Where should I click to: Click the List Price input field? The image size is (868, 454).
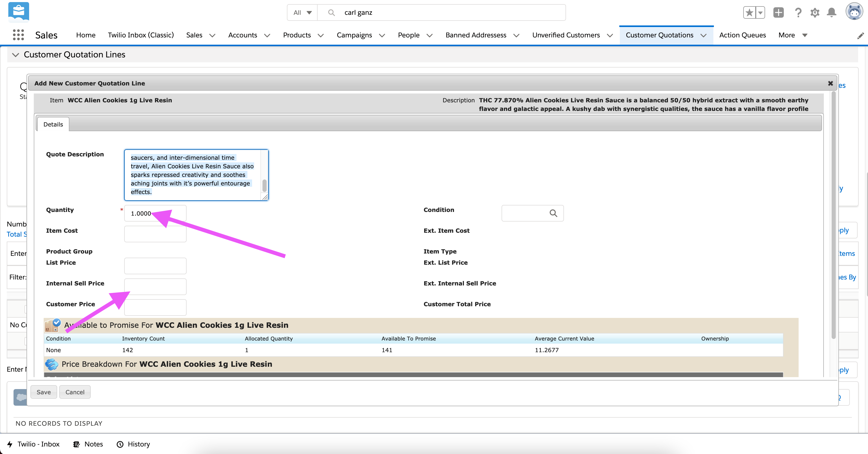155,266
